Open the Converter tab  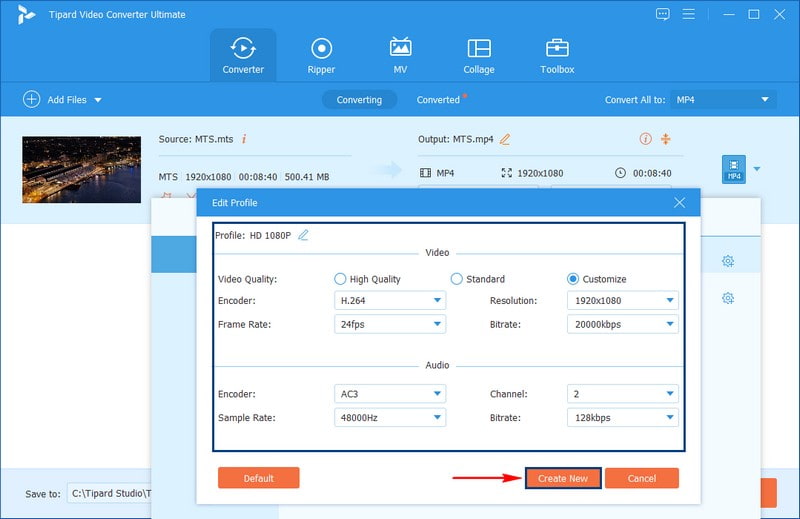tap(243, 55)
